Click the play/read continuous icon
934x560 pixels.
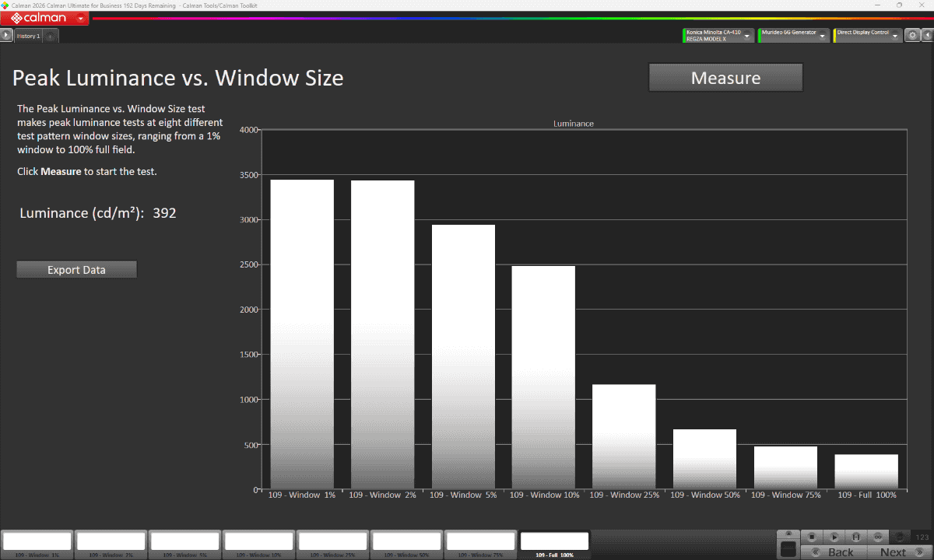point(834,537)
